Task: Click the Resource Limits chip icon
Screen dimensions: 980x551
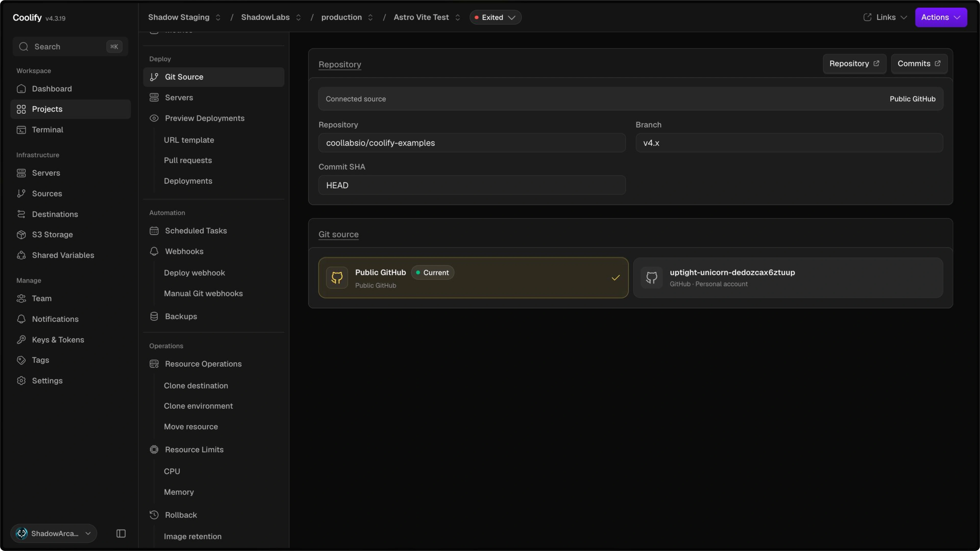Action: tap(154, 449)
